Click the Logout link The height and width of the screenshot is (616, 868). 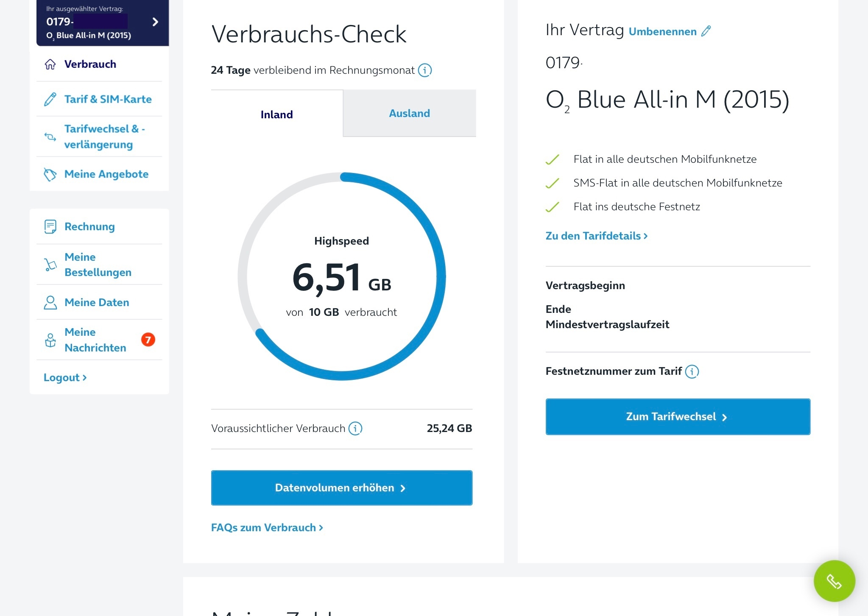click(65, 377)
